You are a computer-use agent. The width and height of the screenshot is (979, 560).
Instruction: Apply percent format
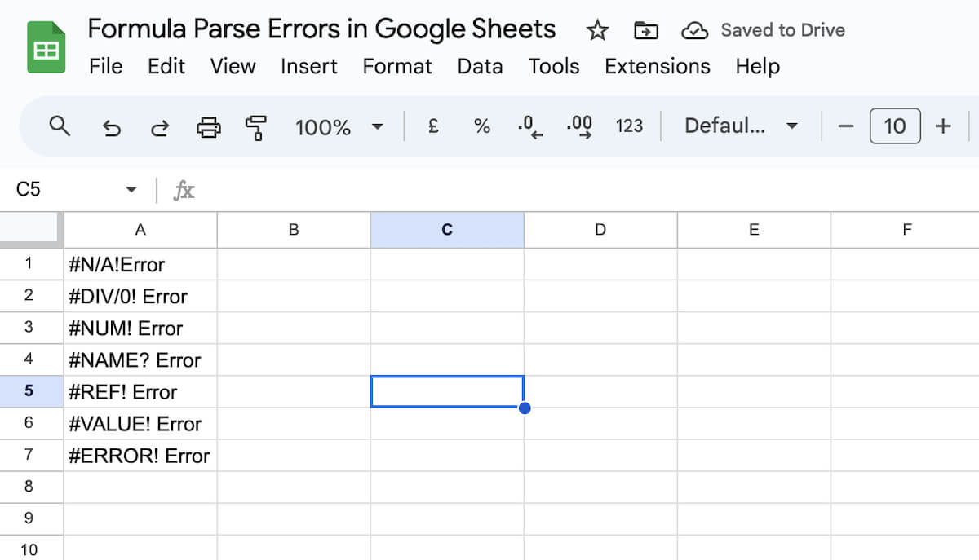[x=482, y=126]
